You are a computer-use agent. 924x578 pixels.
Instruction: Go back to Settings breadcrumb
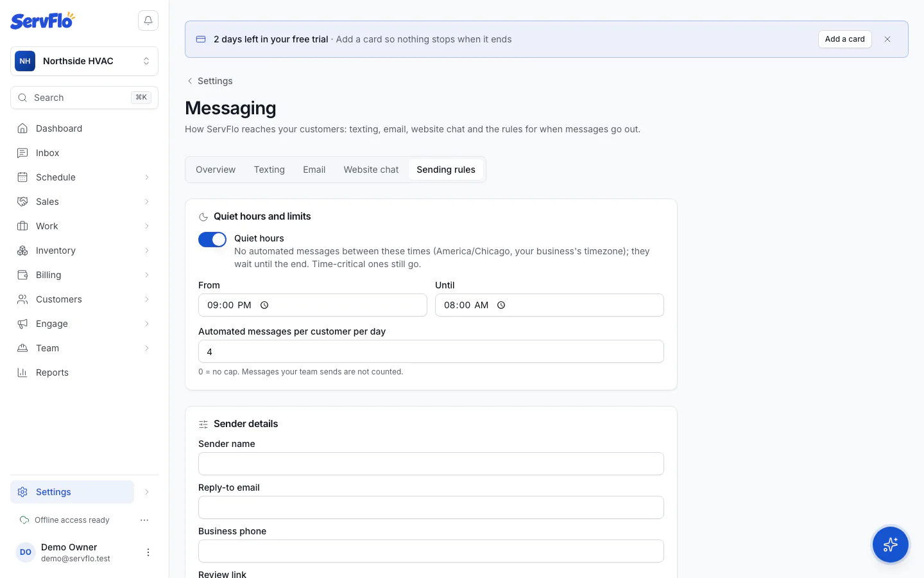209,81
